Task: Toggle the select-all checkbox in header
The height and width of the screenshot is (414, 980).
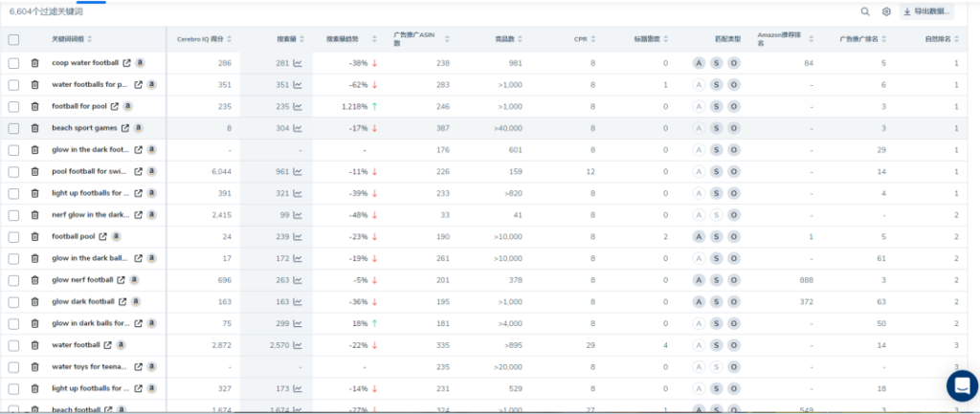Action: click(x=13, y=39)
